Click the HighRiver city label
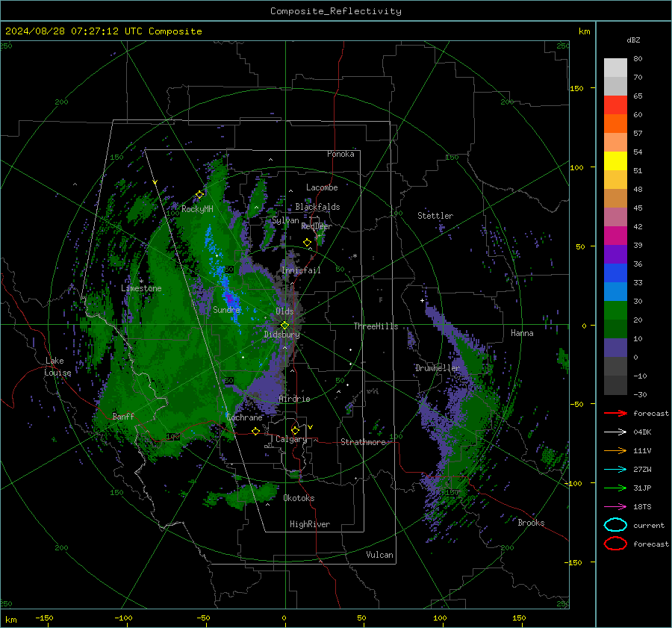This screenshot has width=672, height=628. (310, 524)
